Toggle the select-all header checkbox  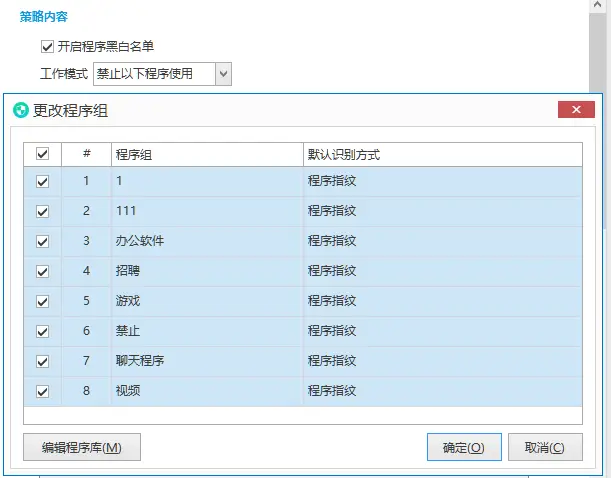(x=42, y=154)
